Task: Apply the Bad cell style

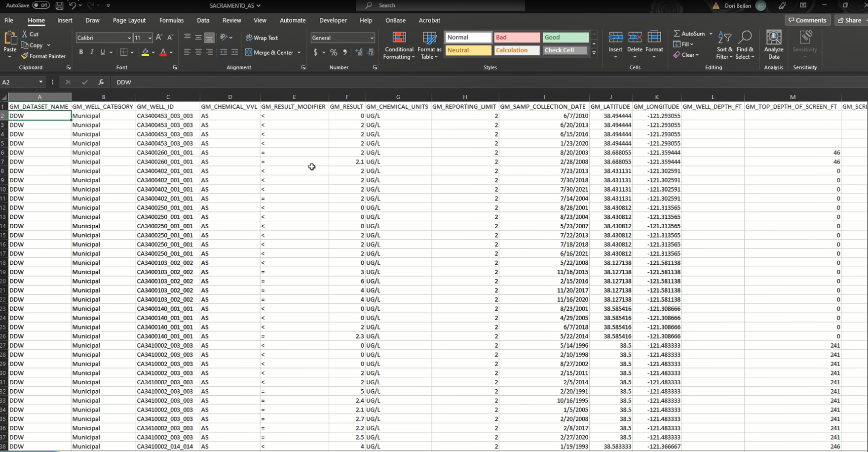Action: pos(517,38)
